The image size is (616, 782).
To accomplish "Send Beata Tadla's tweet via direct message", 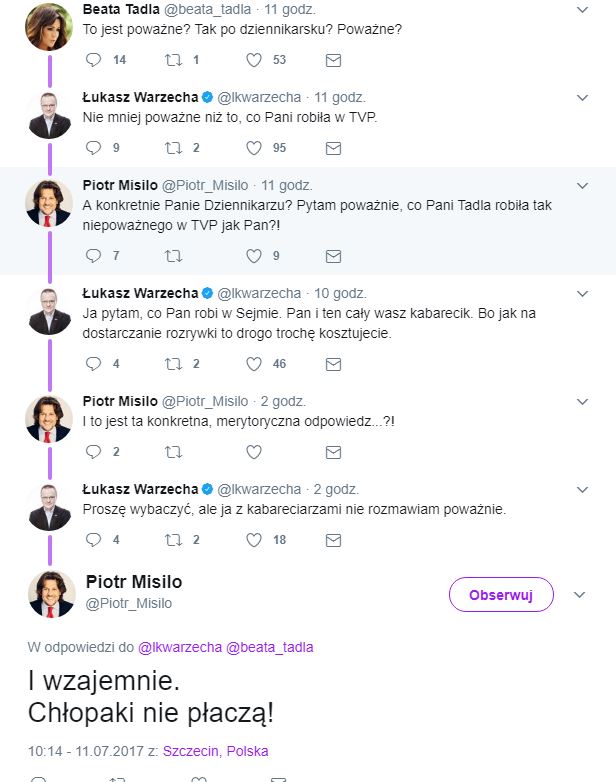I will point(333,60).
